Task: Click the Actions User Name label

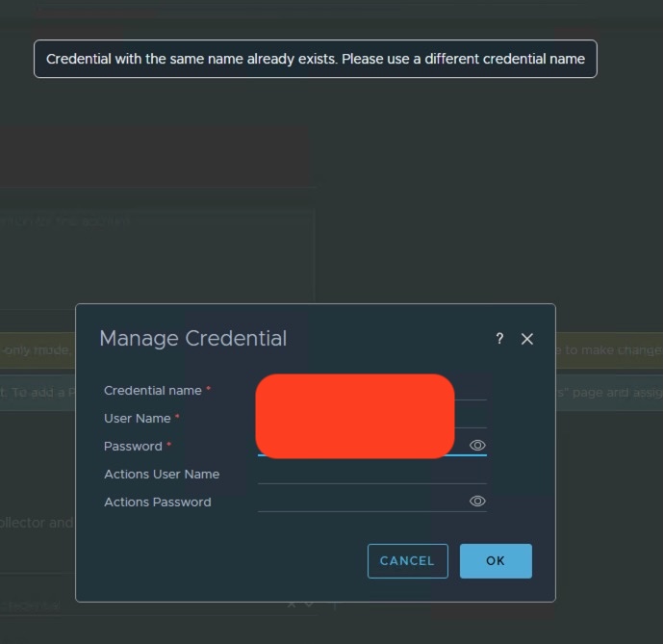Action: 162,475
